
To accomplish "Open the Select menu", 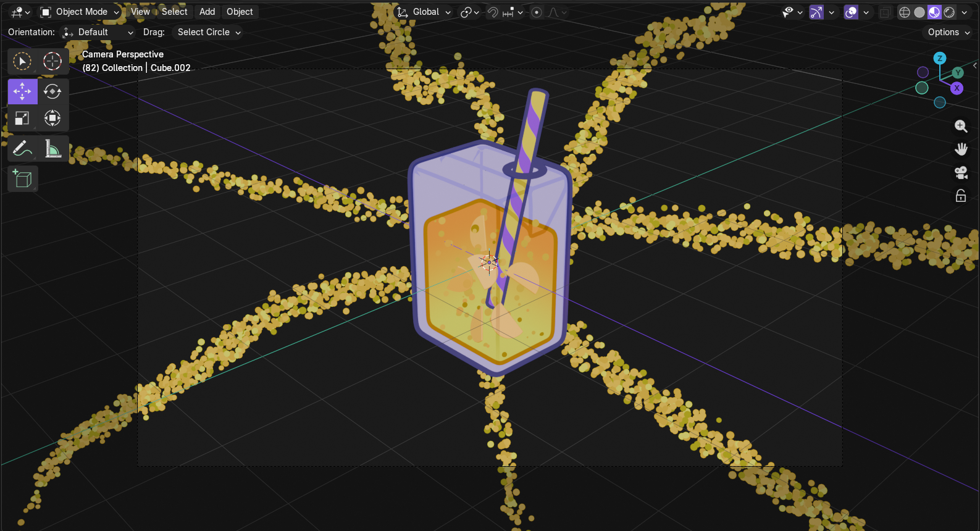I will tap(174, 12).
